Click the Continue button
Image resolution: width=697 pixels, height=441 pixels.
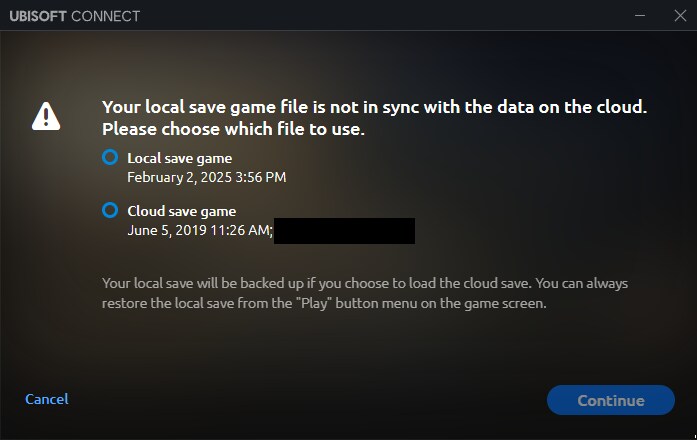(x=611, y=400)
